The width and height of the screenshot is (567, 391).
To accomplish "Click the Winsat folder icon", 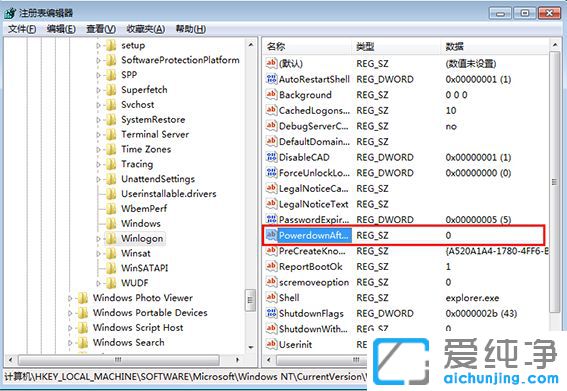I will pos(111,253).
